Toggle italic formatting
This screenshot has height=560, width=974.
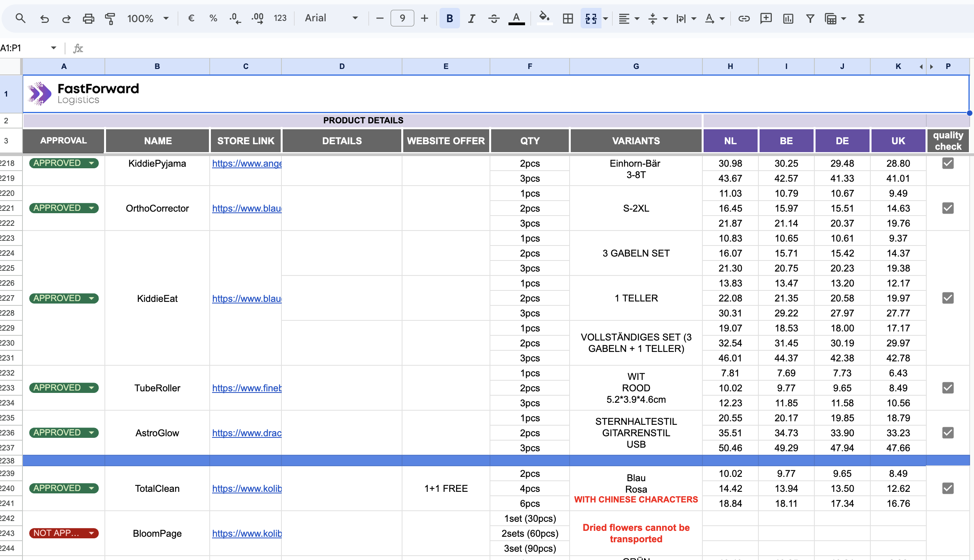point(471,18)
